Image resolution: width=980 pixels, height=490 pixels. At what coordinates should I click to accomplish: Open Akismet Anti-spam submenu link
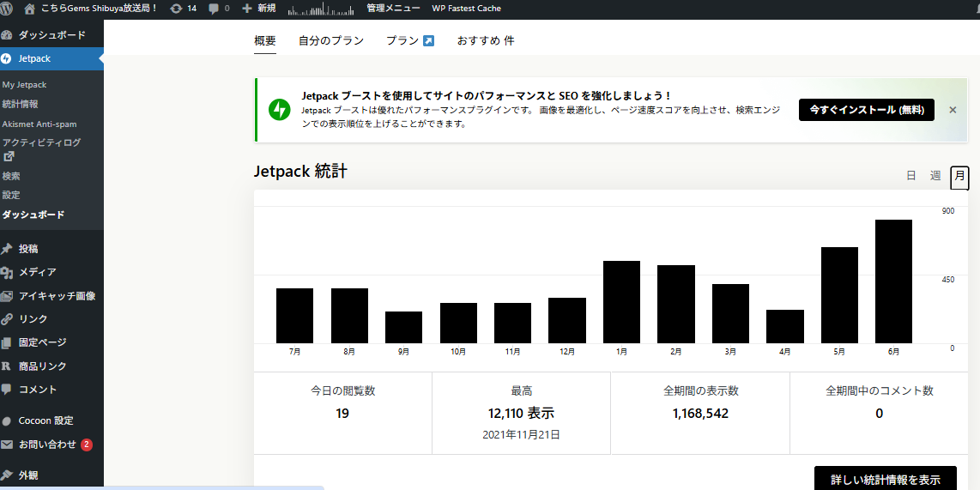click(39, 124)
